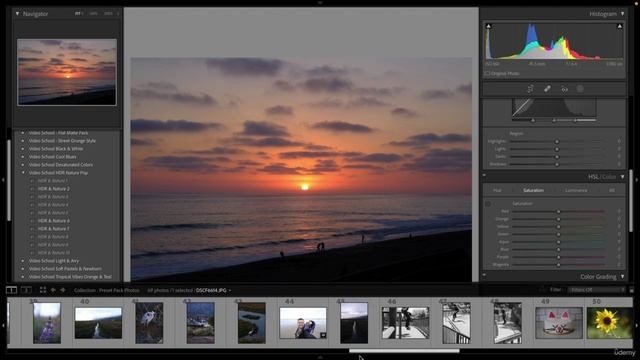Go back with the left arrow
Image resolution: width=640 pixels, height=360 pixels.
53,290
